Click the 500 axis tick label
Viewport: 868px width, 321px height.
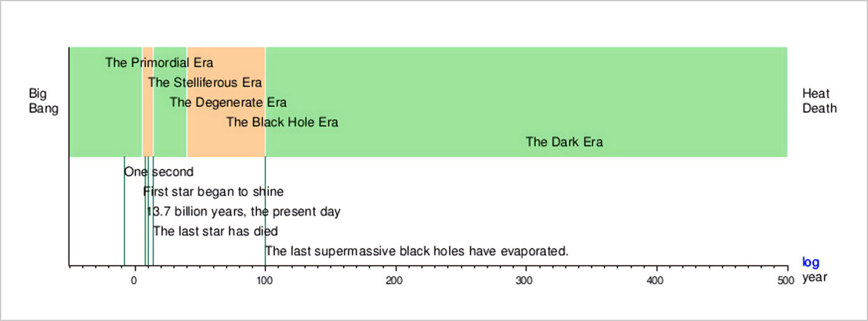(x=786, y=281)
